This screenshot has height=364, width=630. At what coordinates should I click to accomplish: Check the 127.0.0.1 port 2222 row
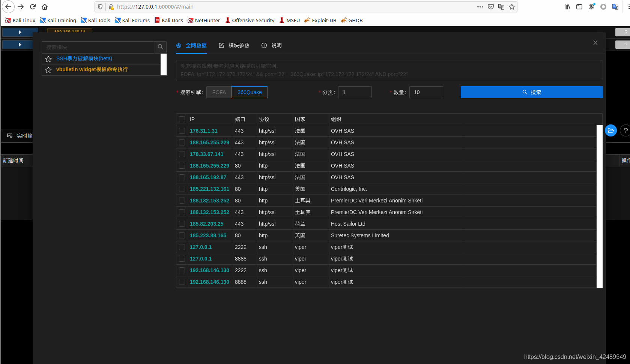pos(182,247)
